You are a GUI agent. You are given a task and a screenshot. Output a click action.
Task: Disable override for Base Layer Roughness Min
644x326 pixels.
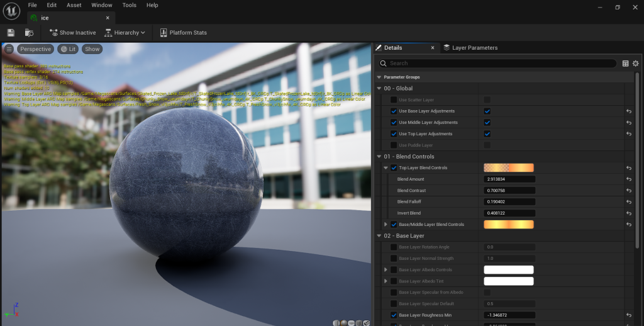[394, 315]
